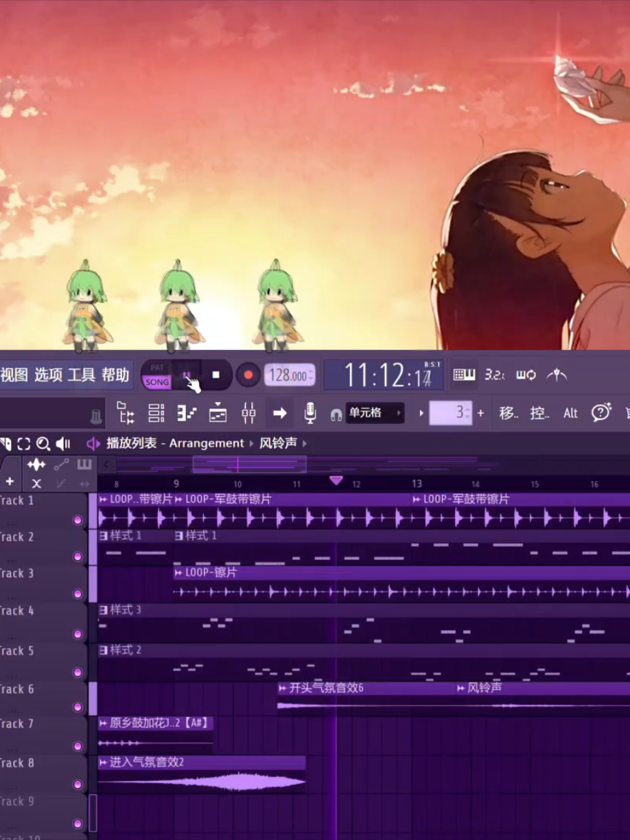Viewport: 630px width, 840px height.
Task: Open clip menu of LOOP-镲片
Action: [179, 572]
